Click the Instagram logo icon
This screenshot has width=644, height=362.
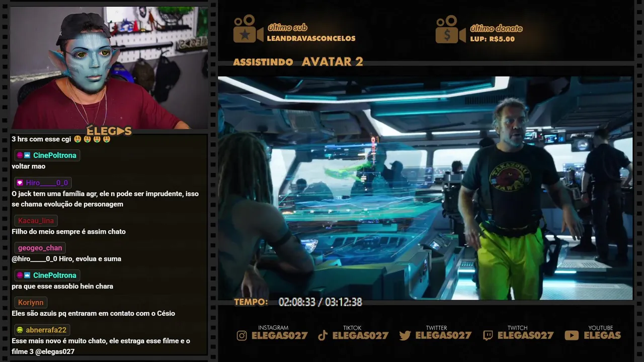(242, 336)
